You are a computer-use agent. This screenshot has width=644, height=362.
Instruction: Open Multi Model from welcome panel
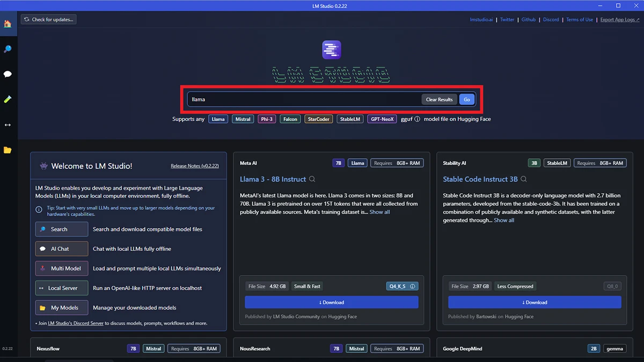click(x=62, y=268)
